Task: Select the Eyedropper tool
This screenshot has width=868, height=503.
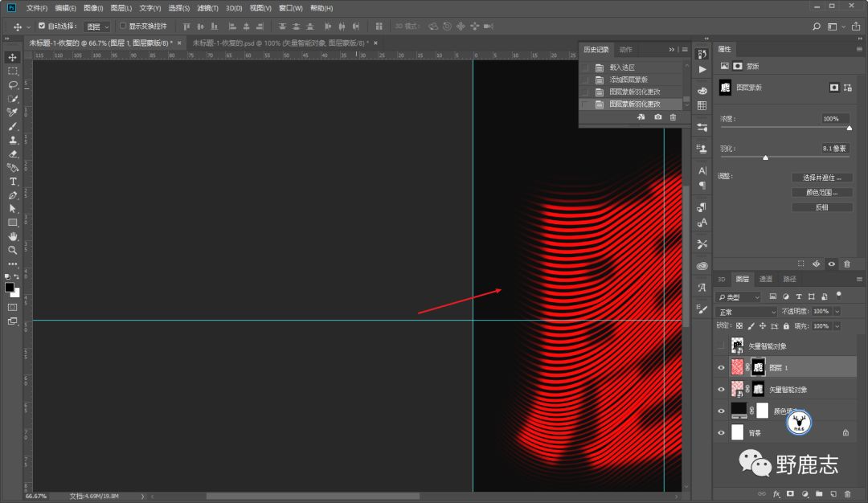Action: pos(13,112)
